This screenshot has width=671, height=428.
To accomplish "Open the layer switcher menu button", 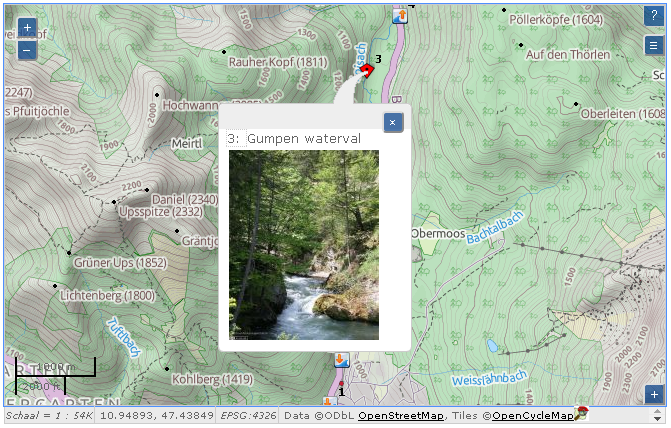I will coord(653,45).
